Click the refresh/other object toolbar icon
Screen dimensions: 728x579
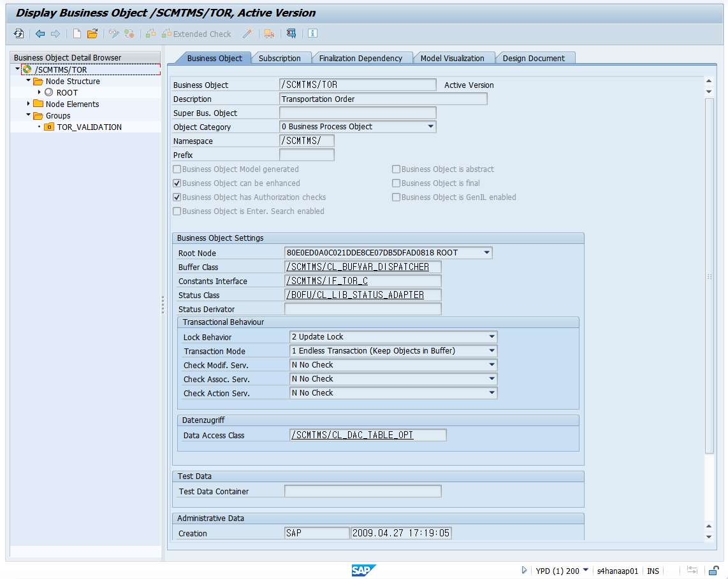[x=18, y=33]
